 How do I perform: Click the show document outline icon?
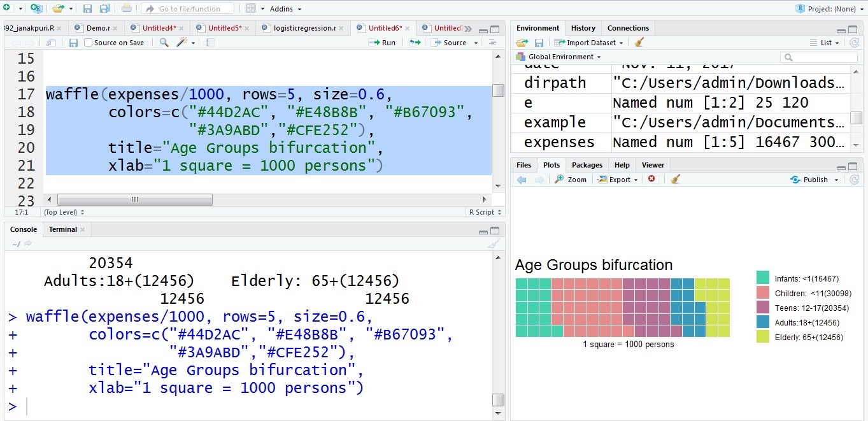(492, 43)
